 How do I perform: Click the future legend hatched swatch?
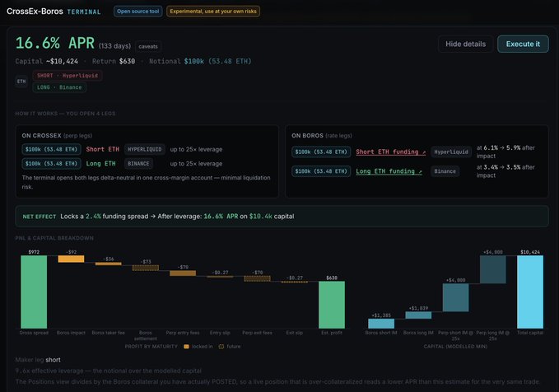coord(221,347)
